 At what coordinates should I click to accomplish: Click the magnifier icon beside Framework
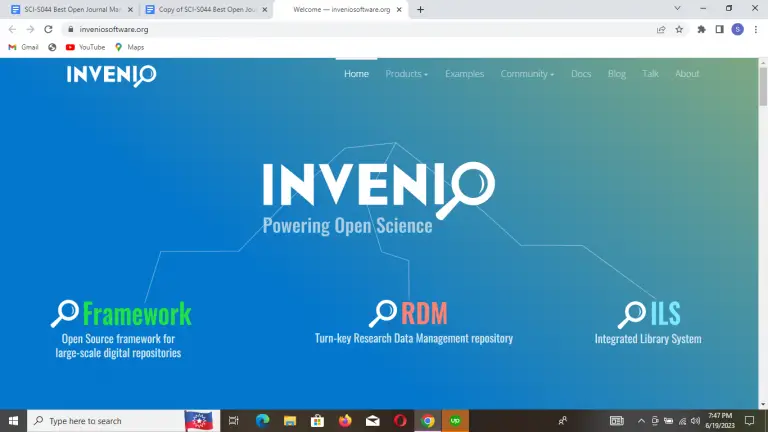[x=65, y=314]
